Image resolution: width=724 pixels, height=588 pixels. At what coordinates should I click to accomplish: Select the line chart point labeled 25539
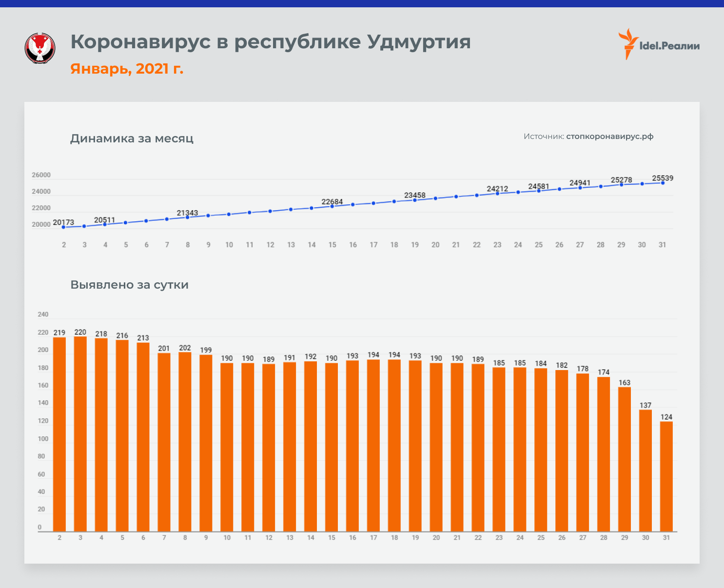(663, 183)
